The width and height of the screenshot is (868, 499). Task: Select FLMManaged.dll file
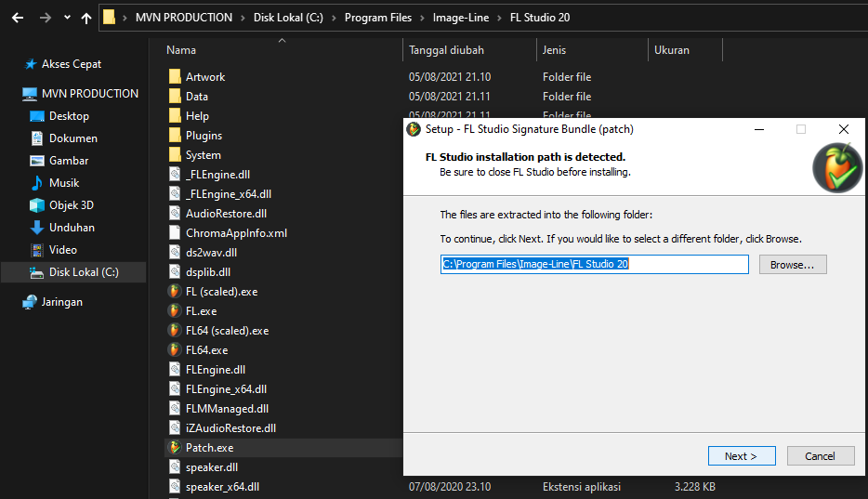(x=227, y=409)
